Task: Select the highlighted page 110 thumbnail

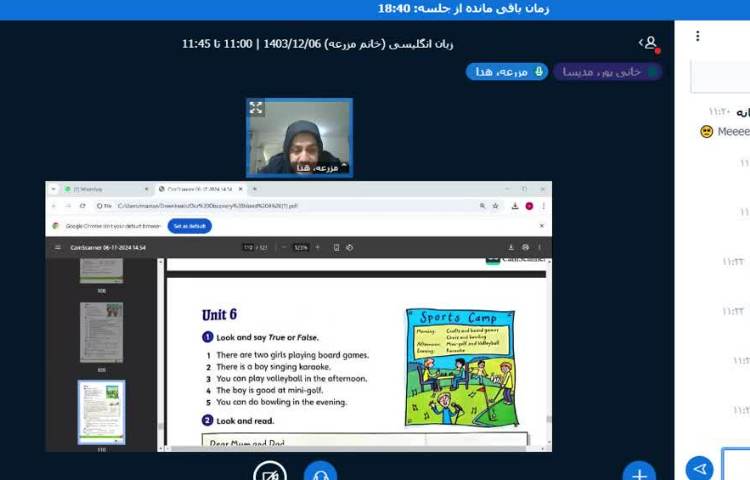Action: click(x=102, y=411)
